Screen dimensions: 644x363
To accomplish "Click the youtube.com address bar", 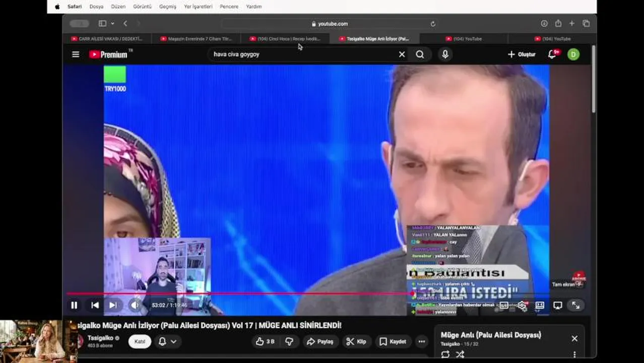I will 330,24.
